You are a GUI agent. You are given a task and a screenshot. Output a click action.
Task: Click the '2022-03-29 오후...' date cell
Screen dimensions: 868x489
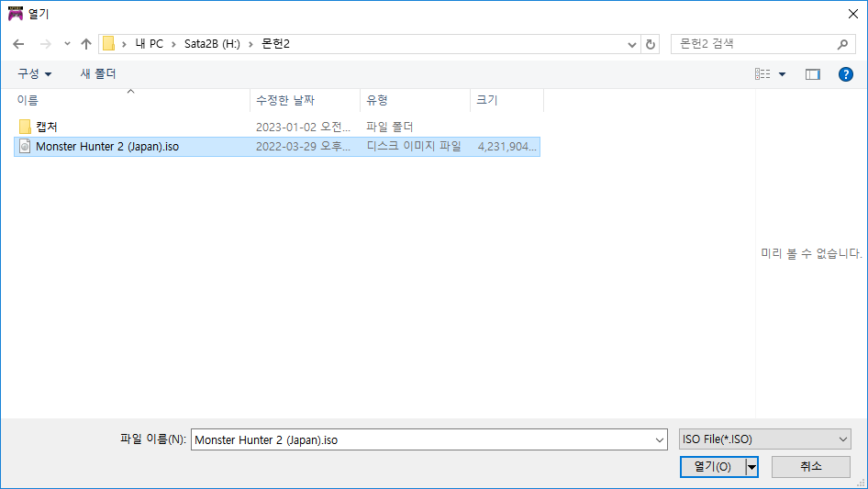coord(303,147)
